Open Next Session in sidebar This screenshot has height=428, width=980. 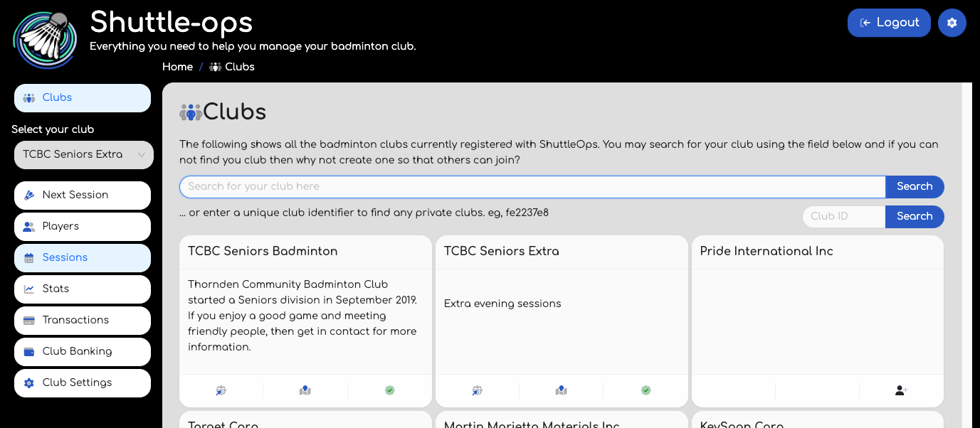[83, 195]
